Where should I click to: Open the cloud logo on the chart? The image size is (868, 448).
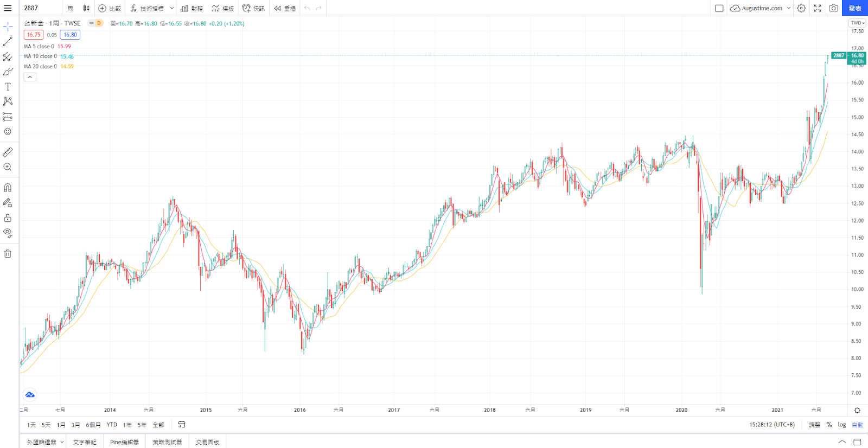(30, 394)
